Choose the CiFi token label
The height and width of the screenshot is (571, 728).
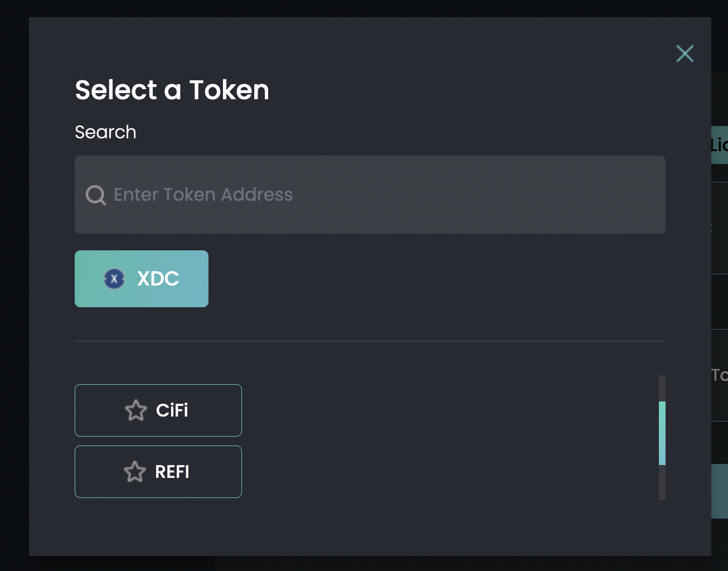tap(172, 410)
